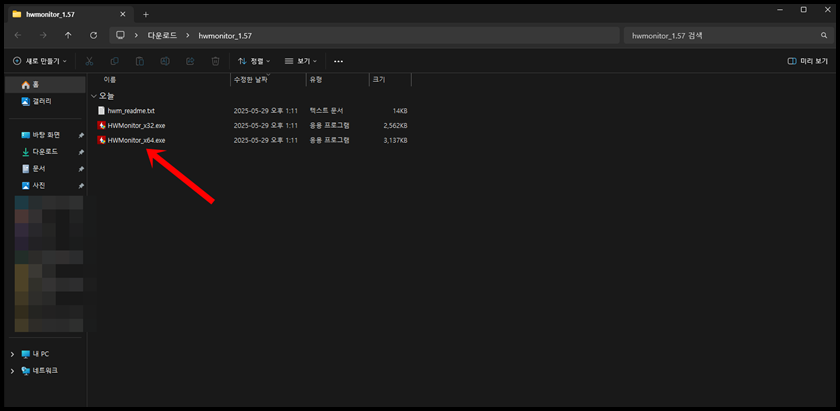Click the pin icon next to 바탕 화면
The width and height of the screenshot is (840, 411).
coord(81,135)
